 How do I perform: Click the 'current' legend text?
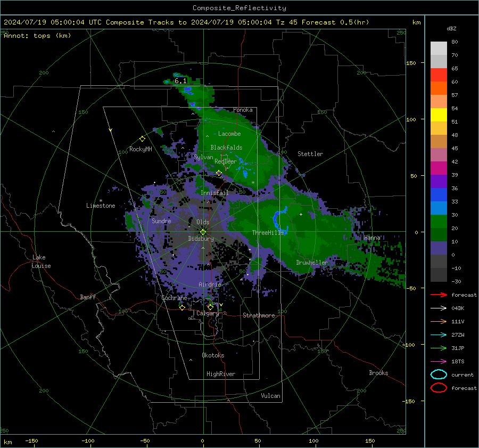point(463,375)
